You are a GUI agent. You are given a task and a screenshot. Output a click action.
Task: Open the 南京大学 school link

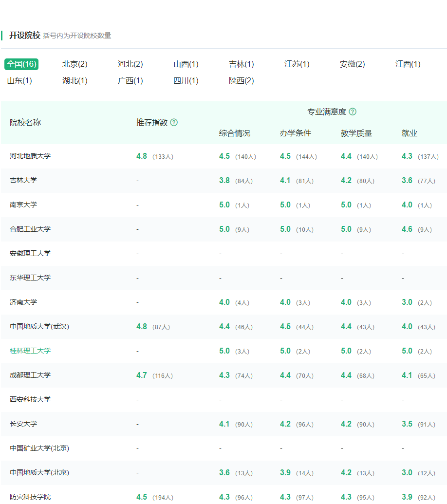[23, 205]
